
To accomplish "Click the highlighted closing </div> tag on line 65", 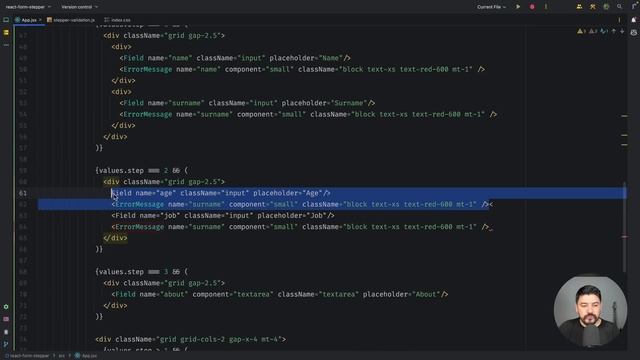I will [x=115, y=238].
